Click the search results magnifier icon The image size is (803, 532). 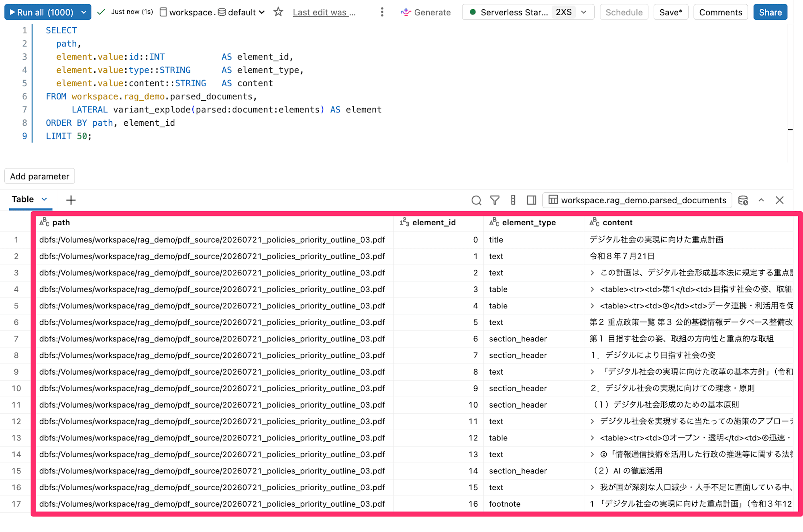click(x=476, y=200)
